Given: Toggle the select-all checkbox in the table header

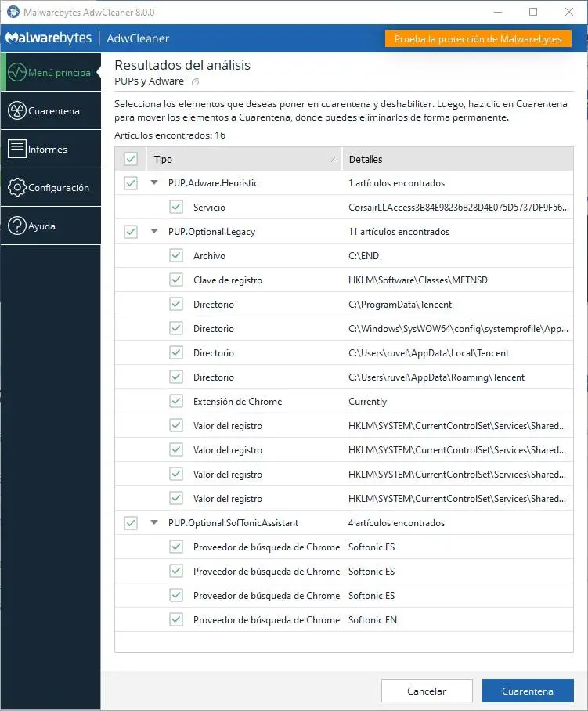Looking at the screenshot, I should (131, 160).
